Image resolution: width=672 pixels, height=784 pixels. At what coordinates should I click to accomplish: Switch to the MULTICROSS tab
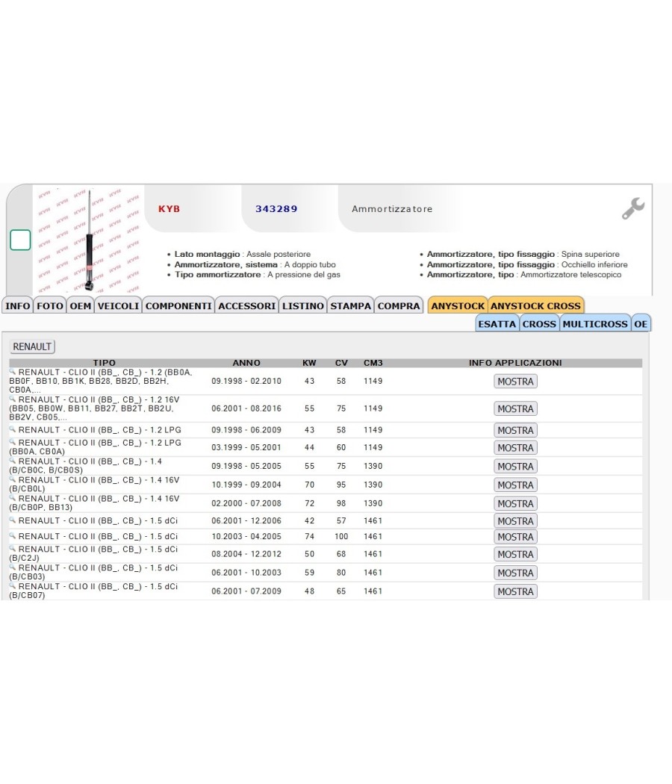[595, 324]
